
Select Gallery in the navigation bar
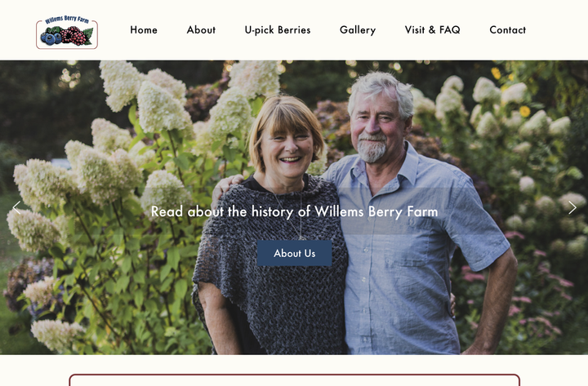point(358,30)
